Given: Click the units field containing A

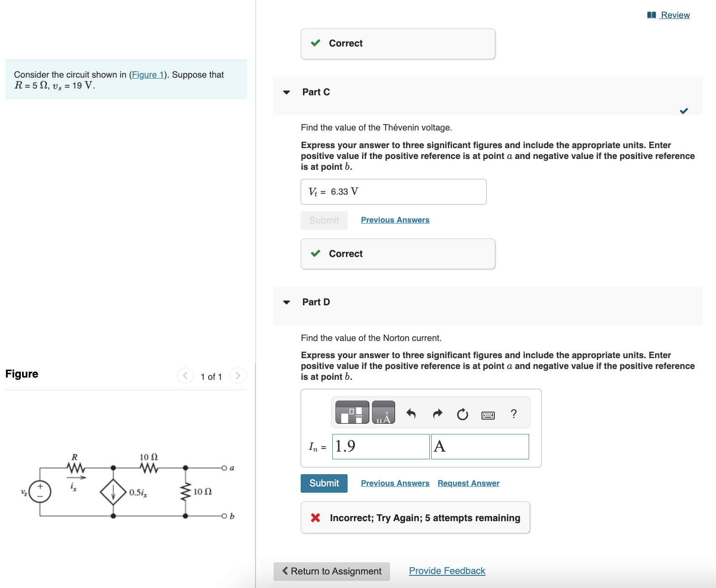Looking at the screenshot, I should pos(480,447).
